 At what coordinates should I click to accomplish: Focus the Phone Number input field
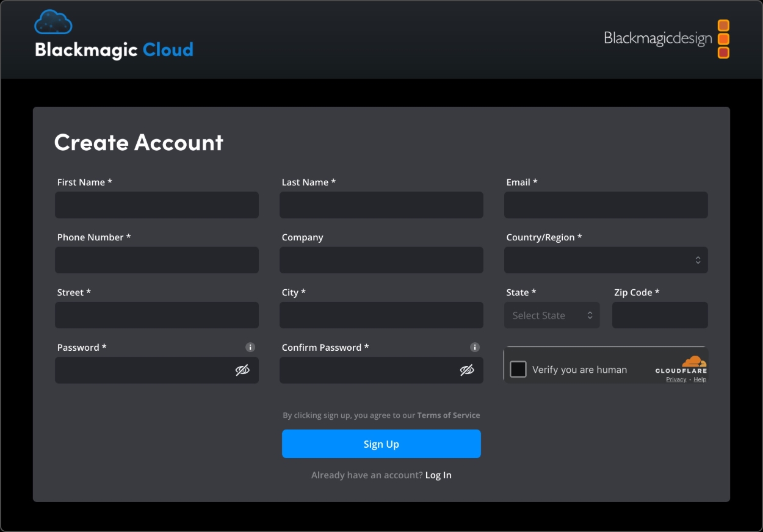157,260
